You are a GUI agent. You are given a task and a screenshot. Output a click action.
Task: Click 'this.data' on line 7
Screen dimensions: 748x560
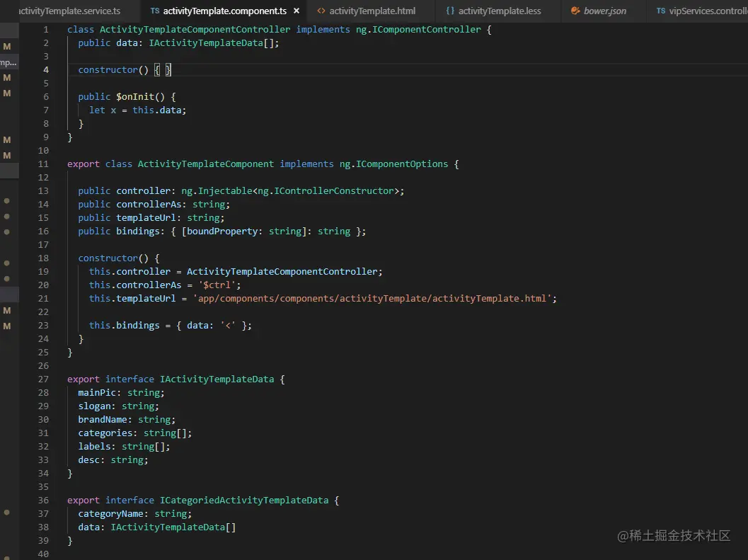pyautogui.click(x=157, y=110)
